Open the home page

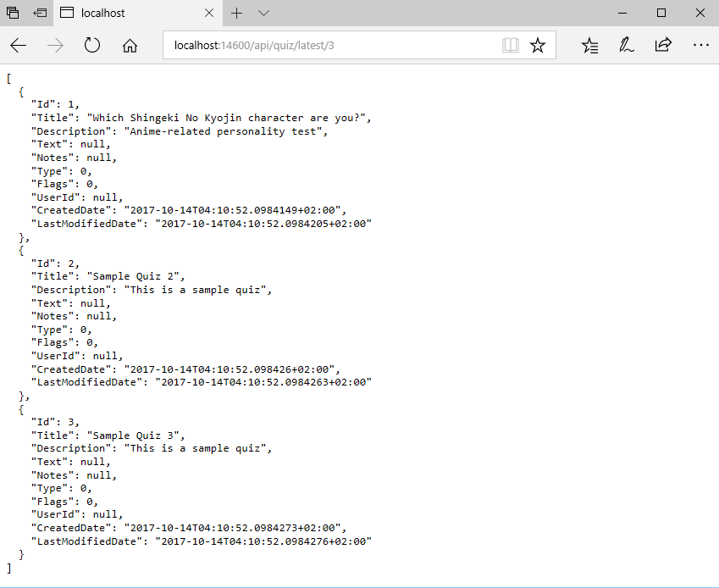click(130, 46)
